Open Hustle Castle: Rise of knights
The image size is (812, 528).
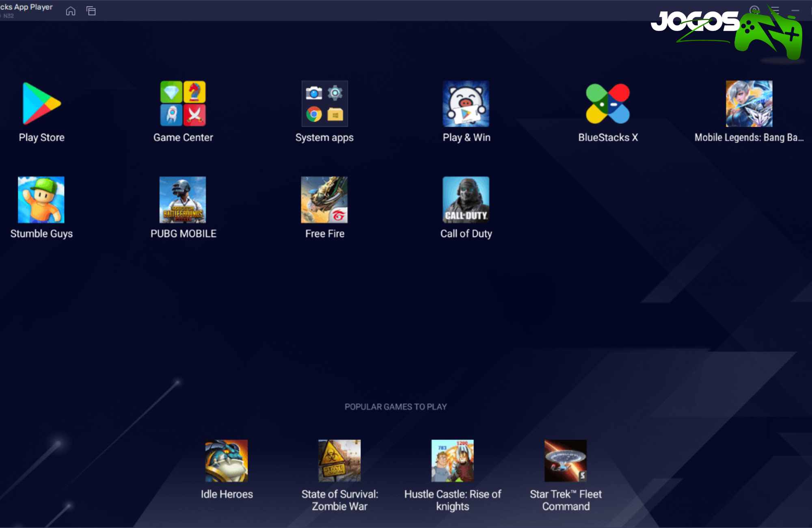[452, 461]
